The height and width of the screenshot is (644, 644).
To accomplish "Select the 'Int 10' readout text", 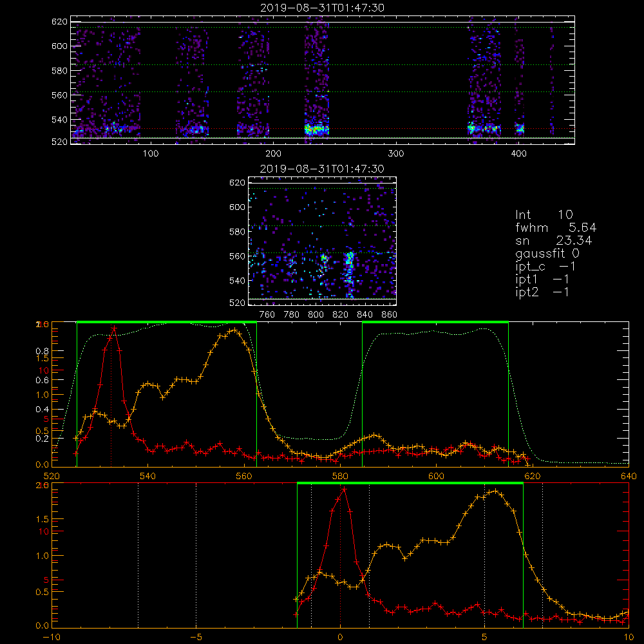I will coord(544,214).
